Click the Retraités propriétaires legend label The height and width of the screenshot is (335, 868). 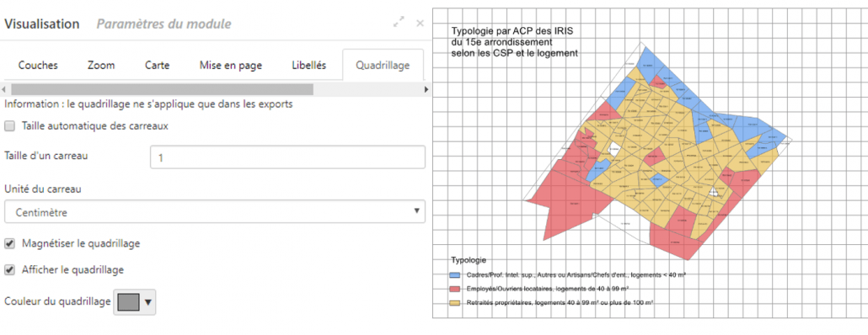pyautogui.click(x=560, y=302)
